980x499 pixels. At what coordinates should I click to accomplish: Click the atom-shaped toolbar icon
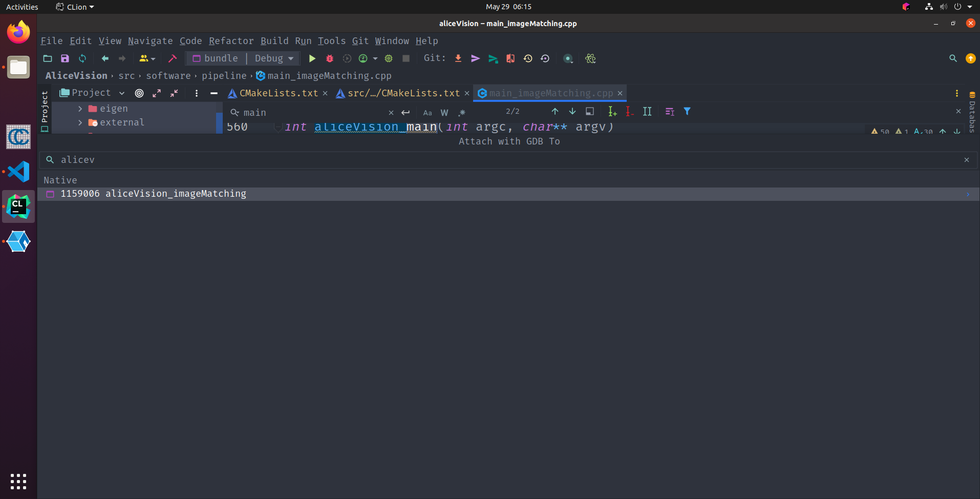point(590,58)
